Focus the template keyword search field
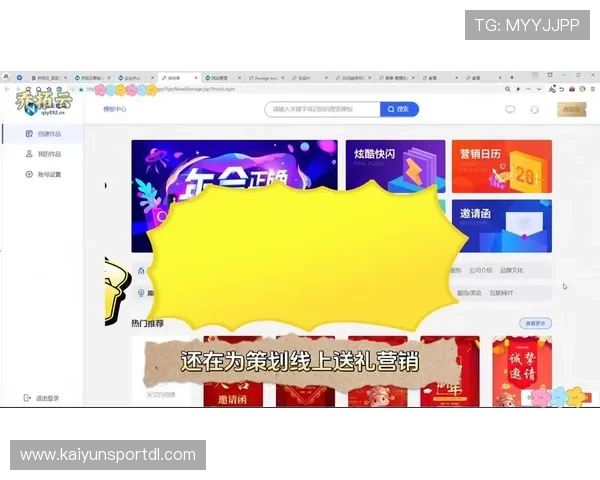Screen dimensions: 600x480 tap(322, 109)
